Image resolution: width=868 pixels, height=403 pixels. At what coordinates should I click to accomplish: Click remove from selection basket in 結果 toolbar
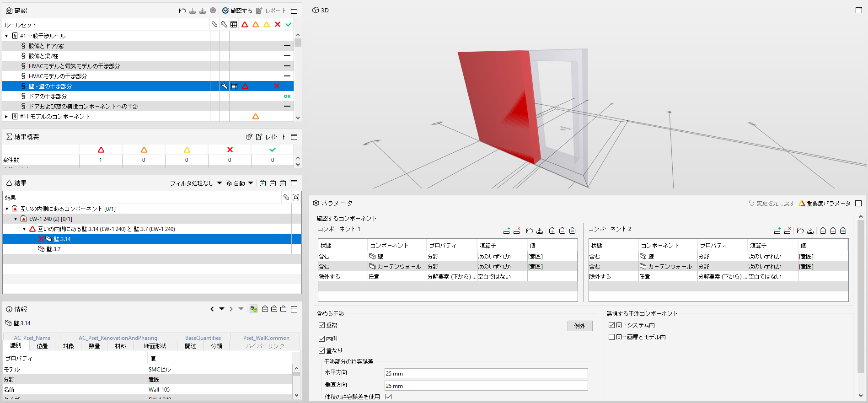click(273, 183)
